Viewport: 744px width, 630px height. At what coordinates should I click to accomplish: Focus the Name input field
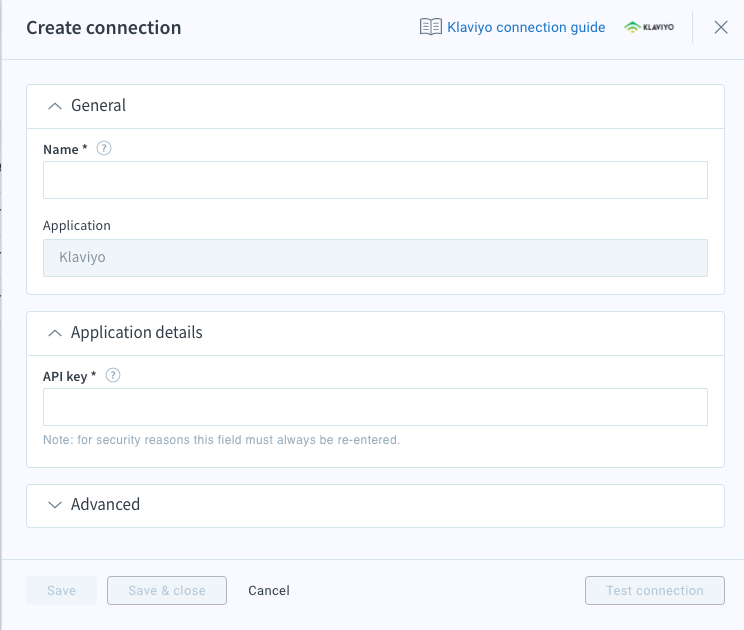click(375, 180)
